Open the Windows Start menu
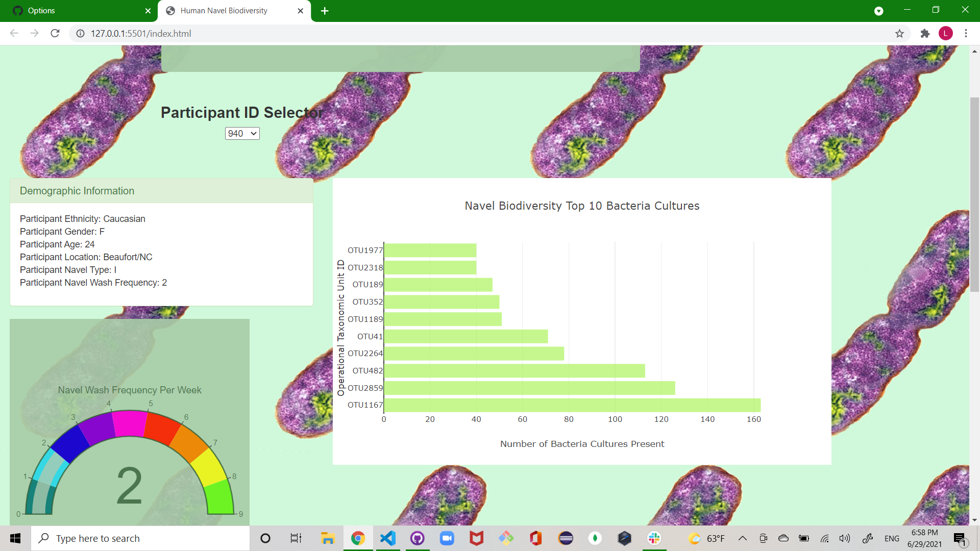This screenshot has width=980, height=551. (15, 538)
